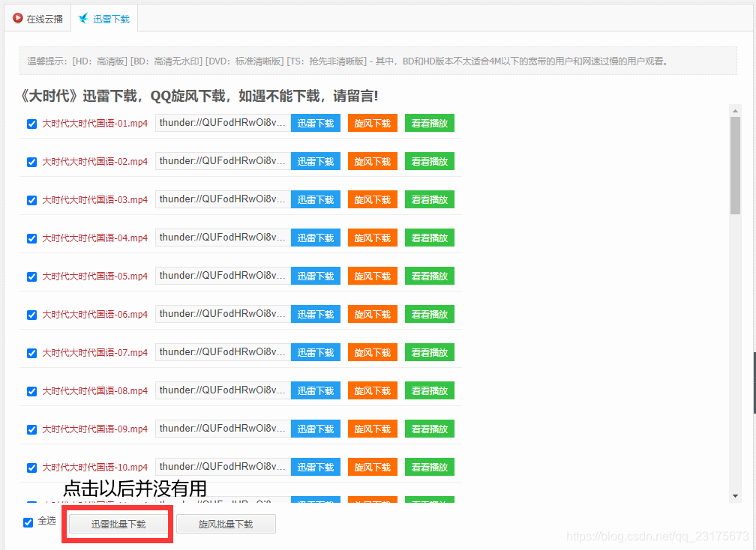Click 旋风下载 for episode 01
756x550 pixels.
373,123
